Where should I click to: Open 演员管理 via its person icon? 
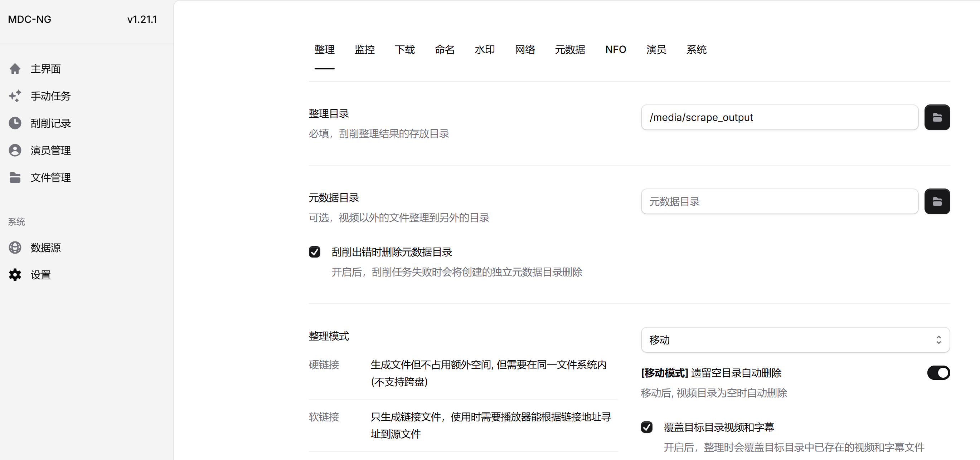[x=15, y=150]
